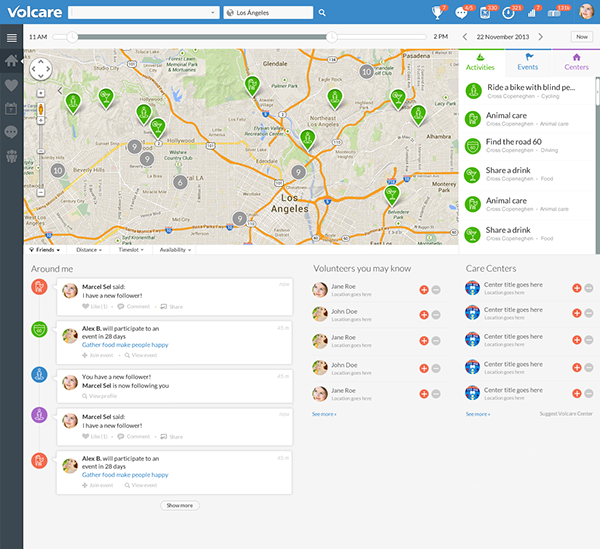Viewport: 600px width, 549px height.
Task: Click See more under Volunteers
Action: click(x=324, y=414)
